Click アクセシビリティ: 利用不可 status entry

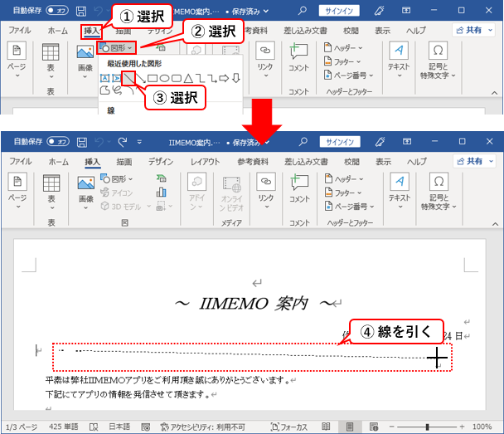[203, 427]
